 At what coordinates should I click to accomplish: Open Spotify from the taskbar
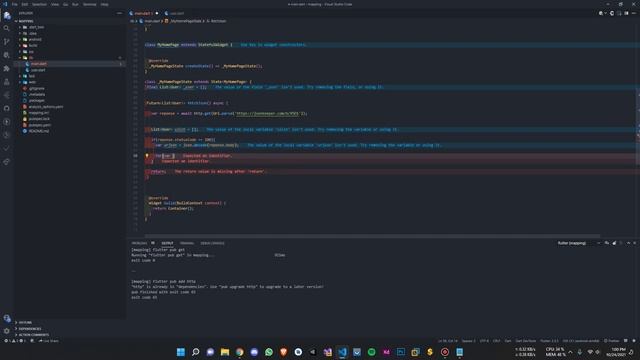tap(371, 352)
